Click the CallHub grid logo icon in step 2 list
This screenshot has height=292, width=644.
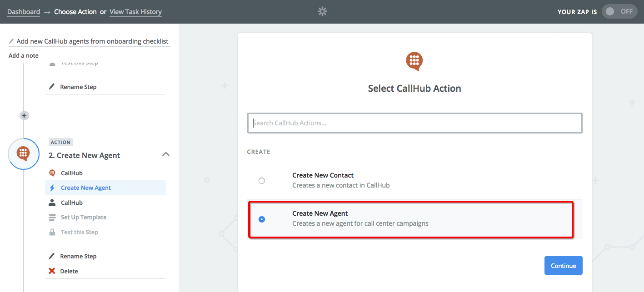[x=52, y=173]
